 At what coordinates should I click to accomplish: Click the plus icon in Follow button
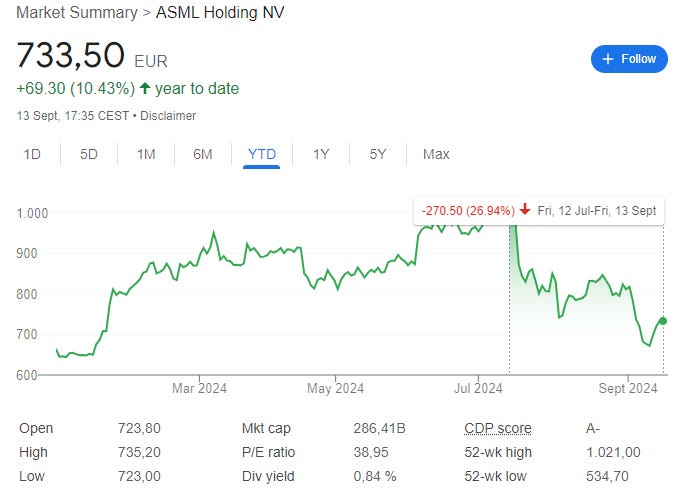click(x=608, y=59)
